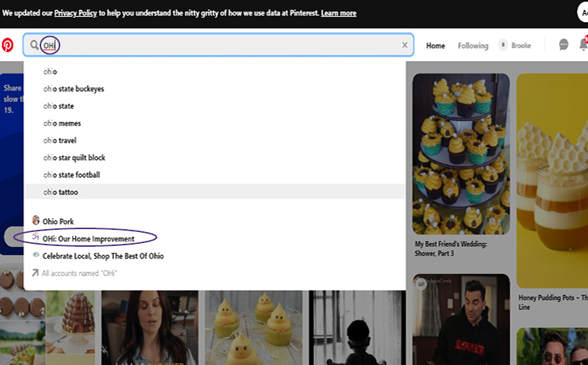Switch to the Following tab
This screenshot has height=365, width=588.
[473, 46]
